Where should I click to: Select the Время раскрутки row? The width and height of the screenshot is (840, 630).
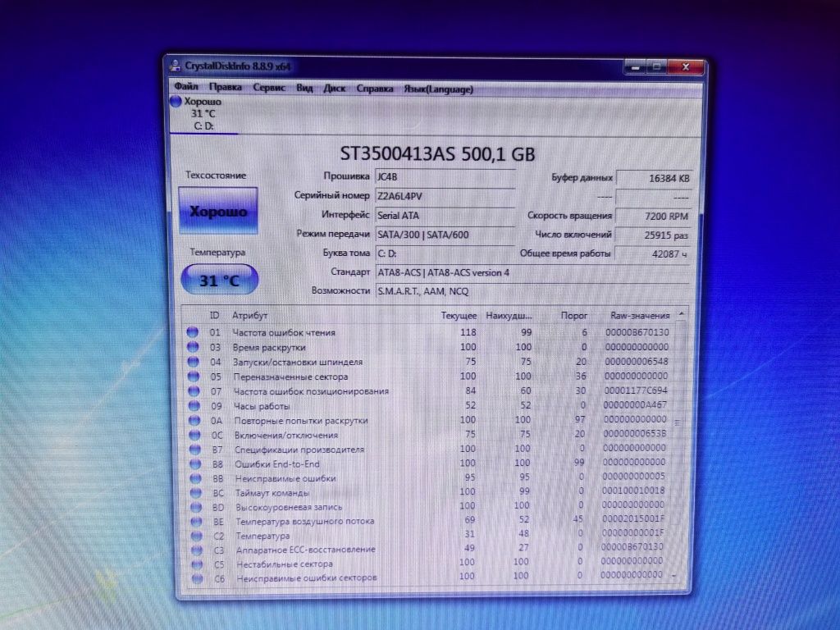[428, 347]
